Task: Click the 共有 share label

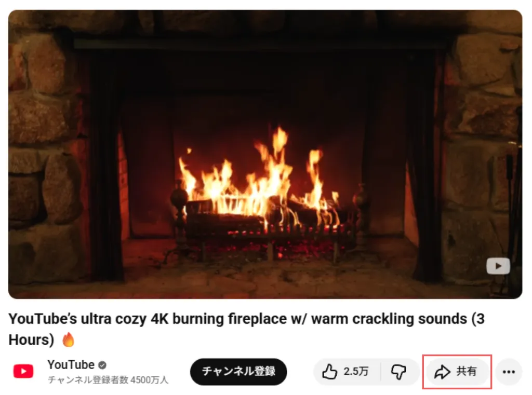Action: pos(467,372)
